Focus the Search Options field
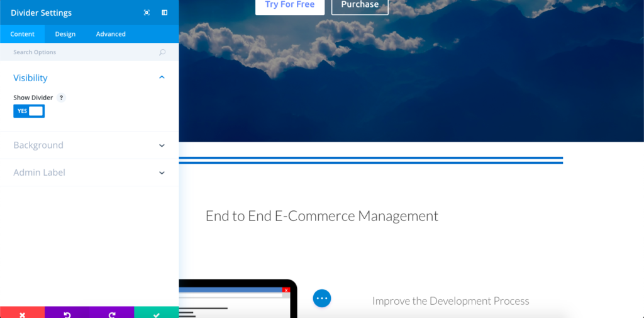Viewport: 644px width, 318px height. [89, 52]
